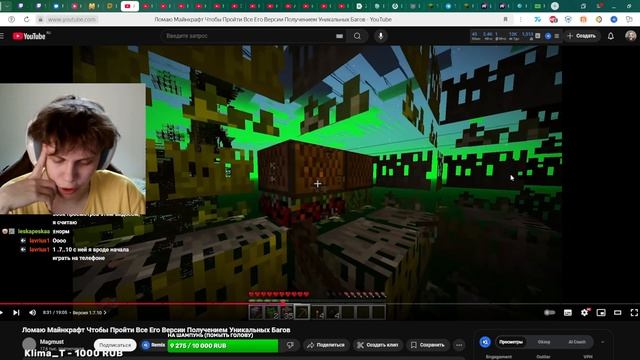Open the on-screen keyboard in search box
Viewport: 640px width, 360px height.
pos(339,36)
